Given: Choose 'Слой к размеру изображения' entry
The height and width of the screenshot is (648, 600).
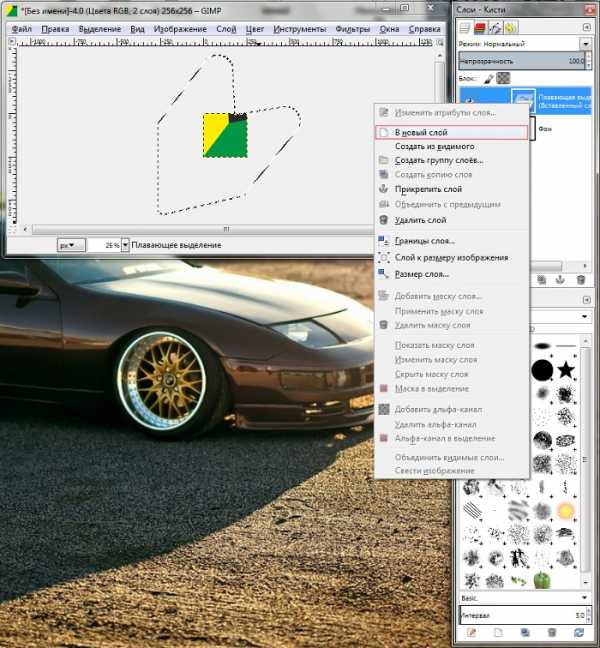Looking at the screenshot, I should tap(452, 257).
